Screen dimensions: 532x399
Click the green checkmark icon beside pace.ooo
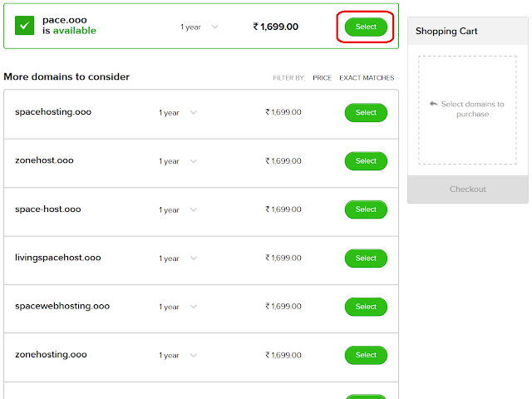click(24, 26)
